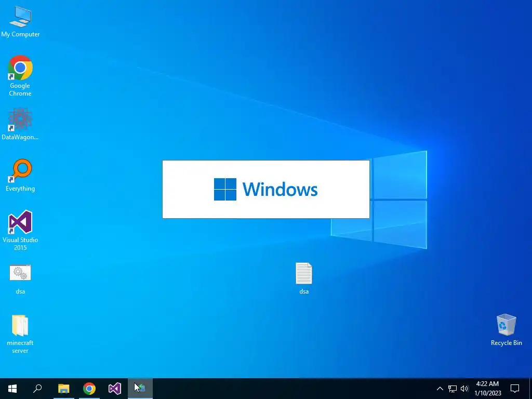
Task: Click the active app taskbar button under cursor
Action: tap(140, 389)
